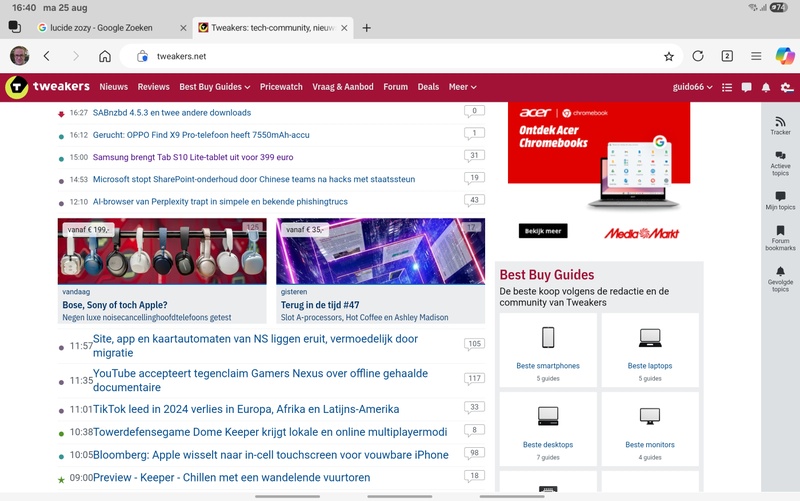The width and height of the screenshot is (800, 501).
Task: Open TikTok verlies 2024 article
Action: (246, 409)
